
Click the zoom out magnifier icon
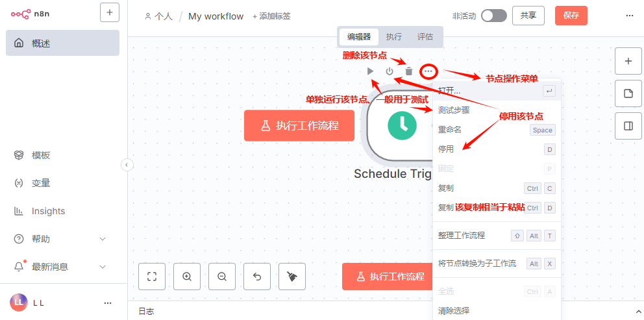coord(222,277)
